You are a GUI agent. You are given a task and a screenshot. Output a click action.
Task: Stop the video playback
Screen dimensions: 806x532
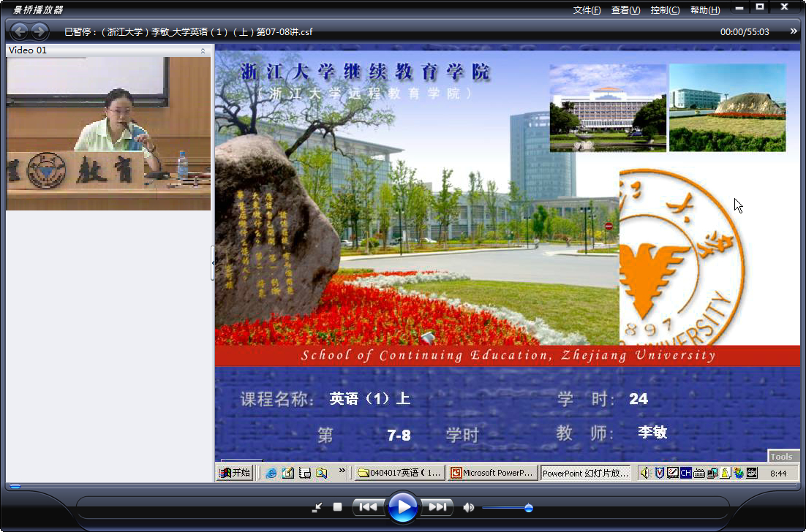pyautogui.click(x=337, y=507)
